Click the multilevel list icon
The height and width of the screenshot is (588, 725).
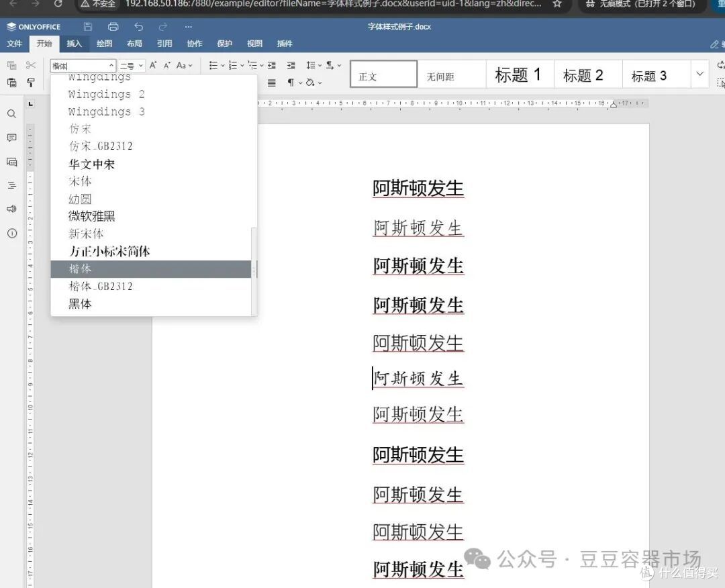tap(252, 65)
